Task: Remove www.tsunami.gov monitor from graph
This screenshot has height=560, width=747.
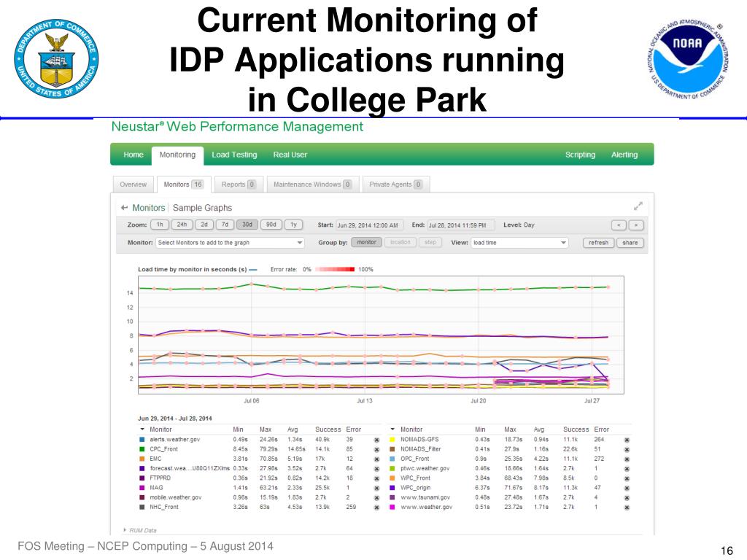Action: tap(627, 497)
